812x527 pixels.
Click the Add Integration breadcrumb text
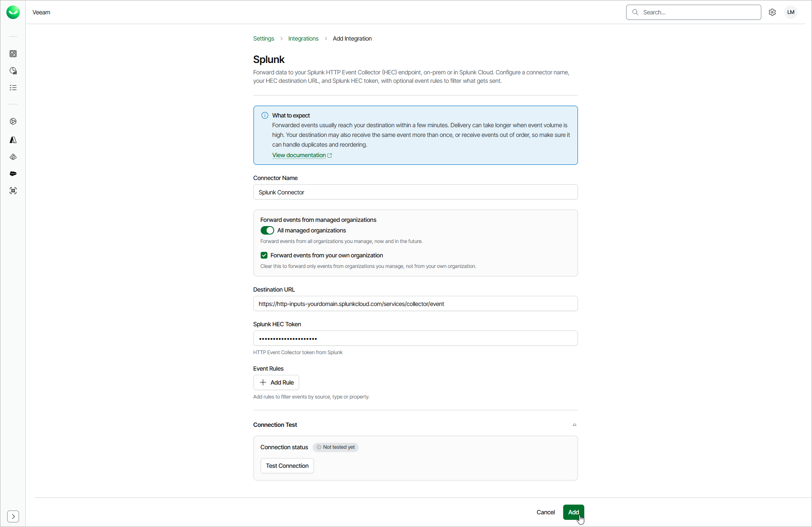click(x=352, y=38)
